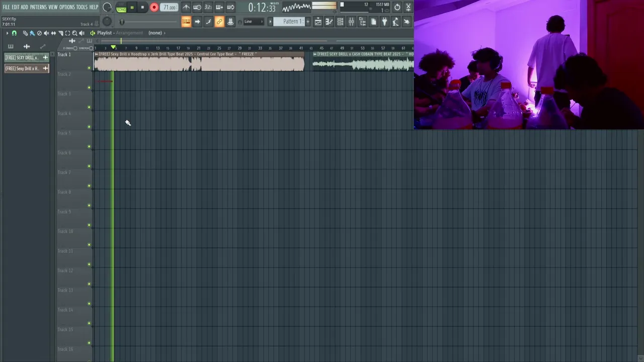Select the Playback speaker tool
Viewport: 644px width, 362px height.
[x=82, y=33]
